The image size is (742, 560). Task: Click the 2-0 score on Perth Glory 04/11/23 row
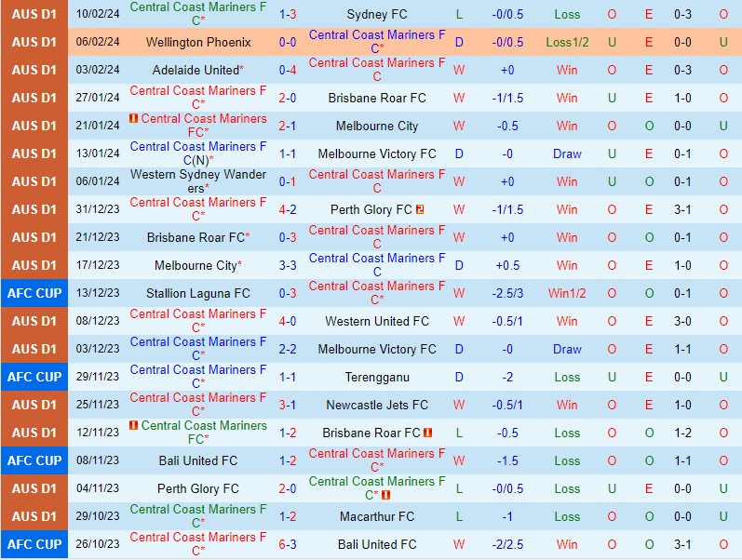click(x=288, y=488)
